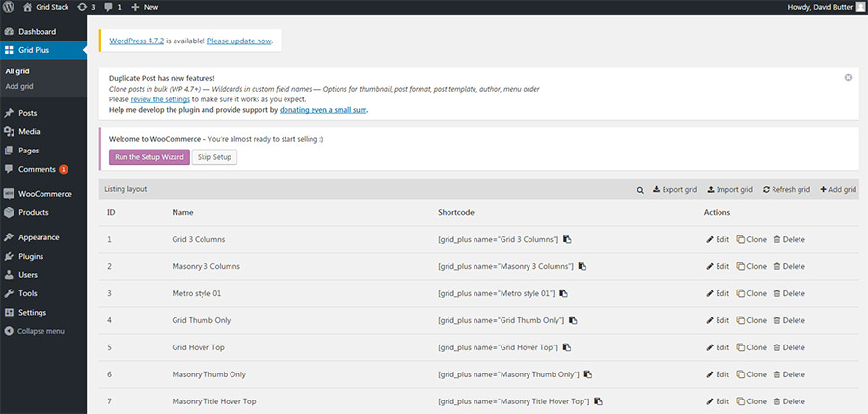Copy the Metro style 01 shortcode
Screen dimensions: 868x414
[564, 293]
